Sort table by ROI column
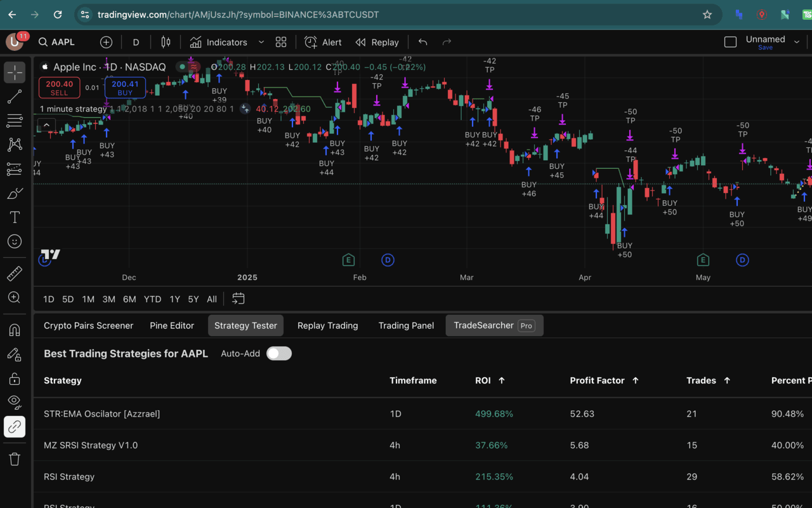The width and height of the screenshot is (812, 508). tap(490, 380)
